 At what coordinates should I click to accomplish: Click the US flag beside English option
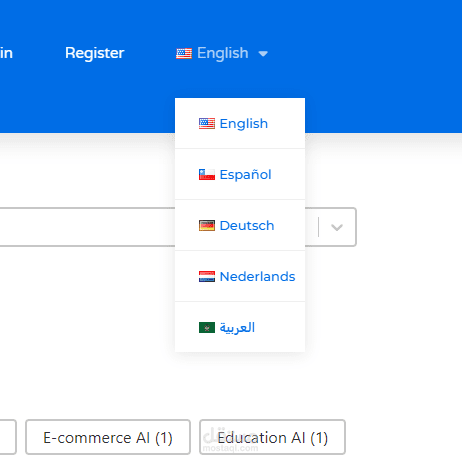207,123
